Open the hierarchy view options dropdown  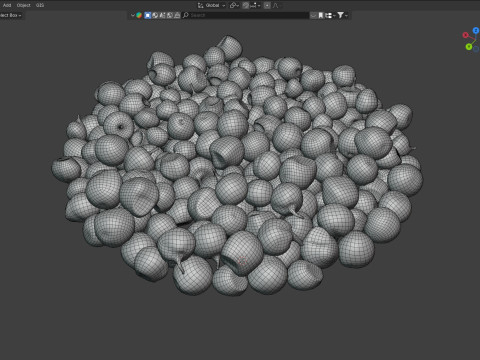[330, 15]
